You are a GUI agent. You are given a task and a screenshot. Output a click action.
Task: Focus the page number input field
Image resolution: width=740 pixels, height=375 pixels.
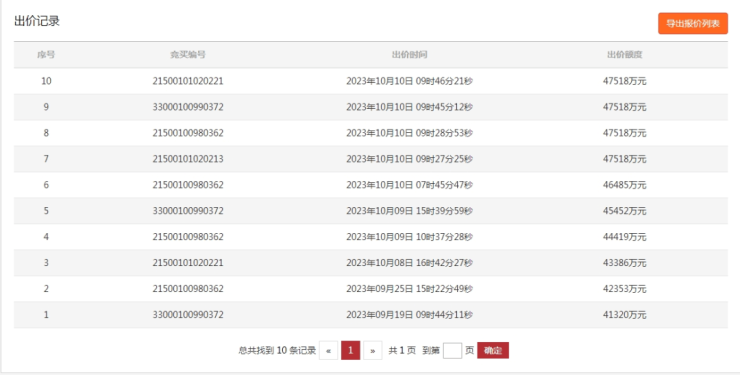click(452, 350)
